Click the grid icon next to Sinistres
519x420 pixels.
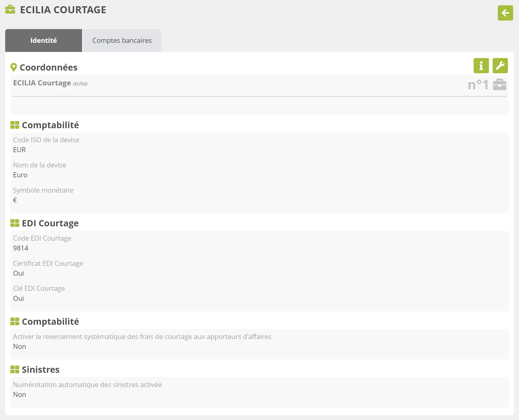click(15, 369)
